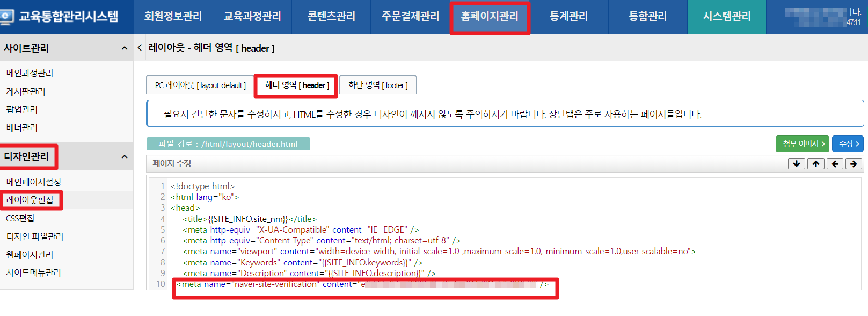Click the up arrow icon button
Viewport: 868px width, 316px height.
pyautogui.click(x=815, y=164)
